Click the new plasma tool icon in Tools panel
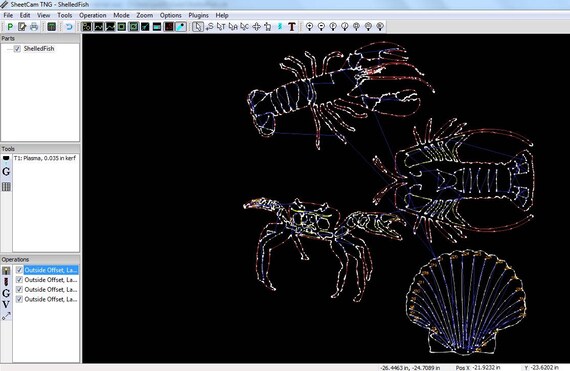This screenshot has width=570, height=371. click(x=6, y=158)
